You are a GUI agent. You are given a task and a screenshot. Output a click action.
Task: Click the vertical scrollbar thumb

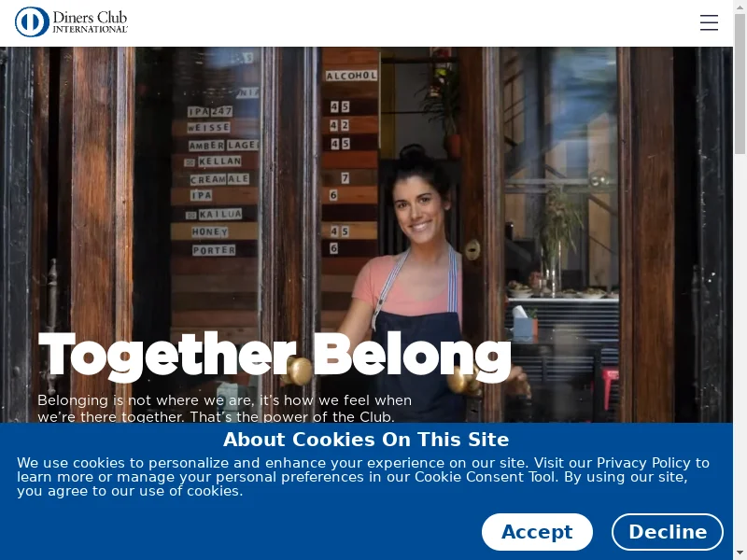pos(740,84)
